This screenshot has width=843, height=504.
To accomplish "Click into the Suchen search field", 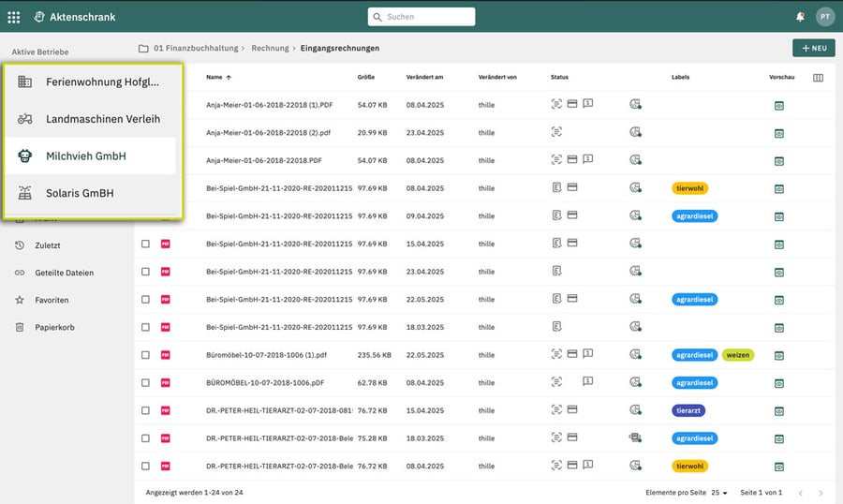I will pyautogui.click(x=421, y=17).
